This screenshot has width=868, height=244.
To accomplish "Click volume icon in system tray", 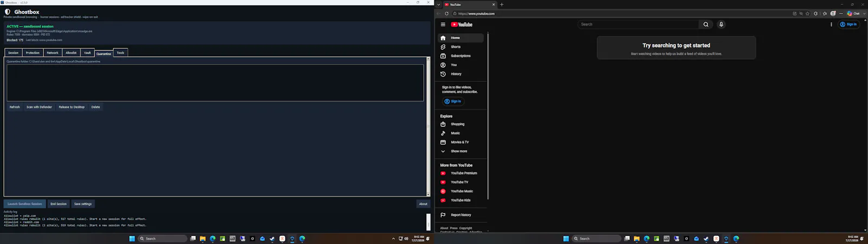I will tap(406, 239).
